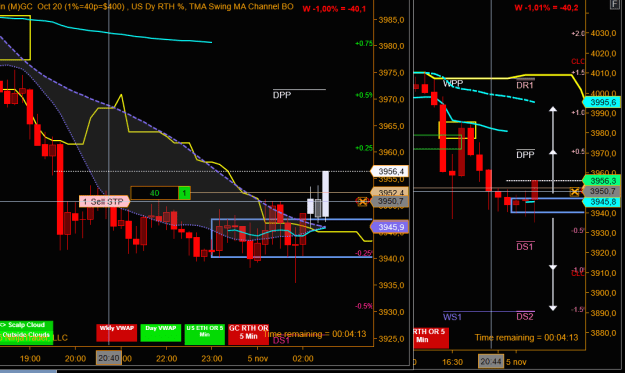
Task: Click the DS2 pivot label
Action: [x=525, y=317]
